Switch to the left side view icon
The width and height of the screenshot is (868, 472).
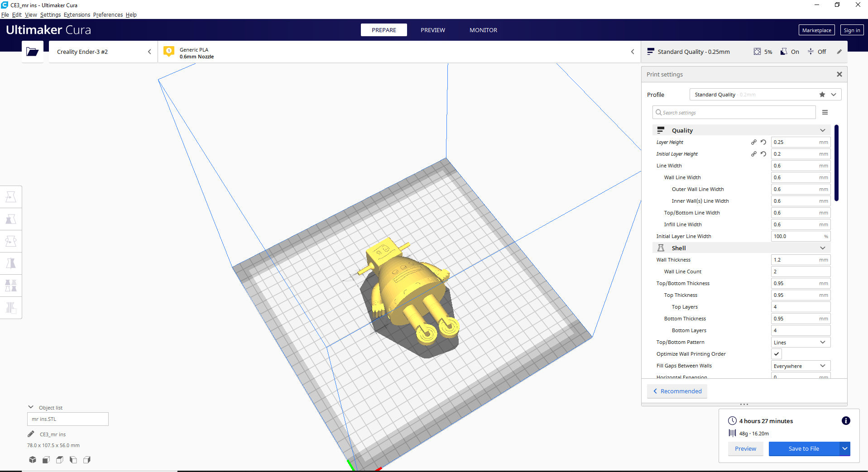[73, 460]
